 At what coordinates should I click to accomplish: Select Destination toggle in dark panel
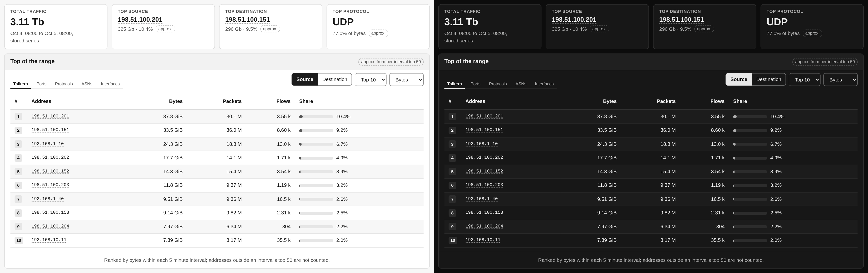[x=769, y=79]
